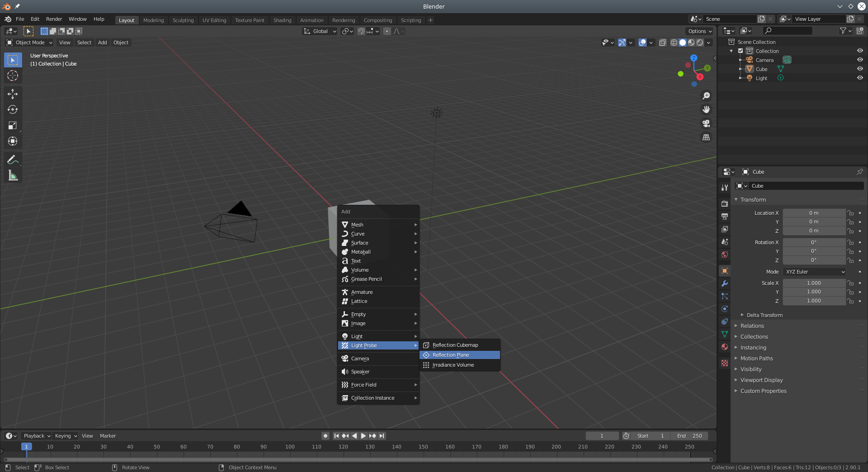This screenshot has height=472, width=868.
Task: Jump to the last frame
Action: click(382, 436)
